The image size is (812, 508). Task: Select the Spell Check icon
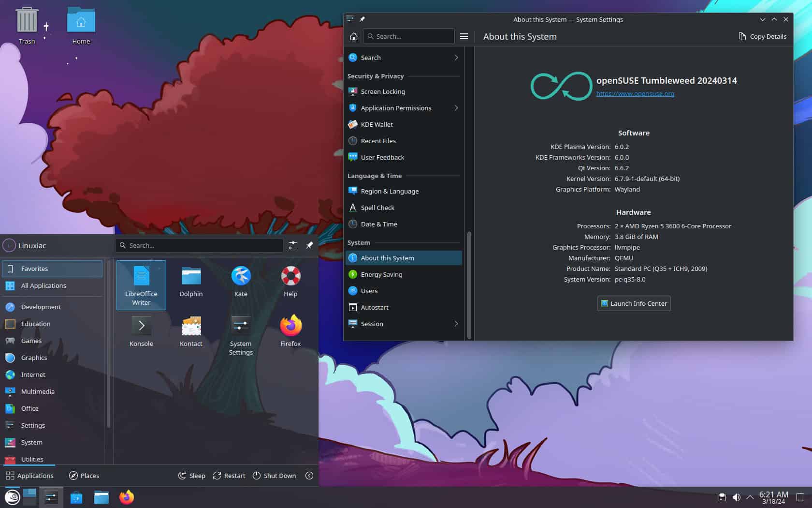point(352,208)
